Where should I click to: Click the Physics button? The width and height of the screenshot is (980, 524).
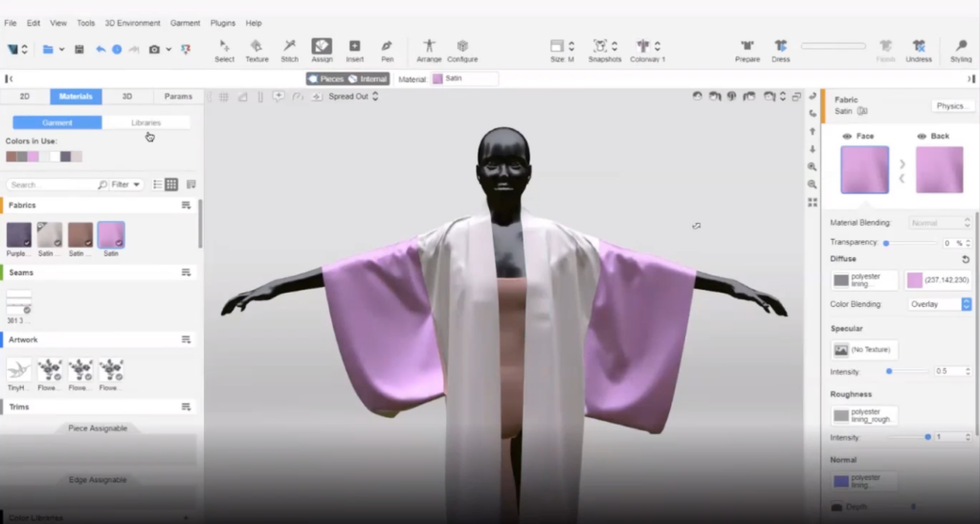pos(949,106)
